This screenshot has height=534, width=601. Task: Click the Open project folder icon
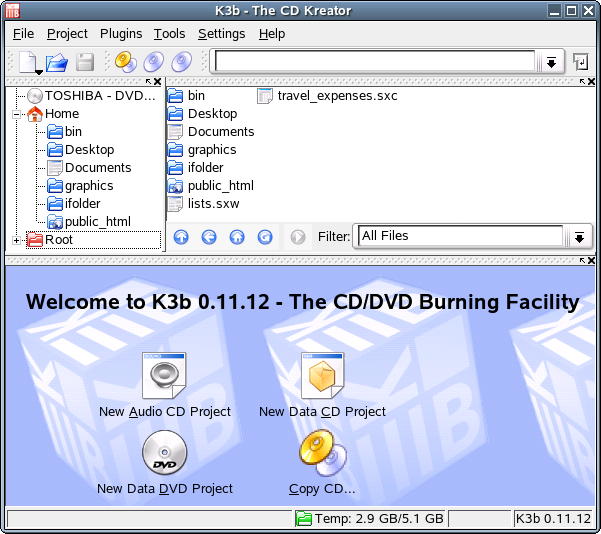[x=57, y=62]
